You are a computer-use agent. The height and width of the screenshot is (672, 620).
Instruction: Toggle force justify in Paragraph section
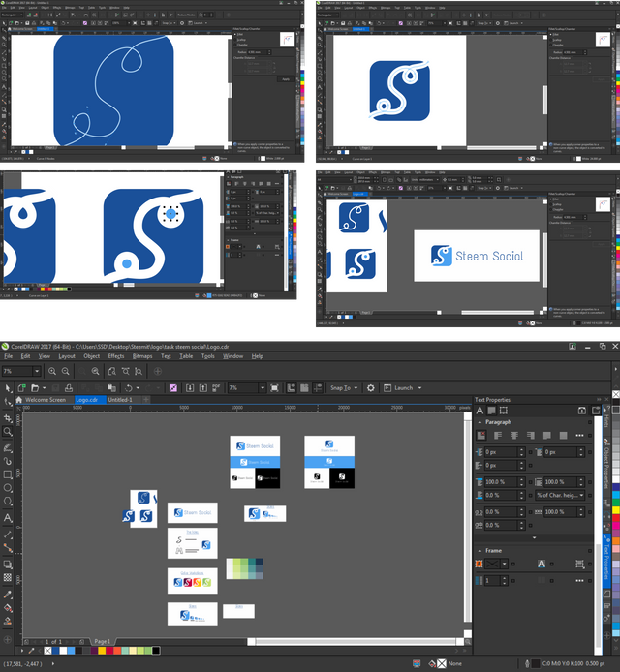pos(563,435)
